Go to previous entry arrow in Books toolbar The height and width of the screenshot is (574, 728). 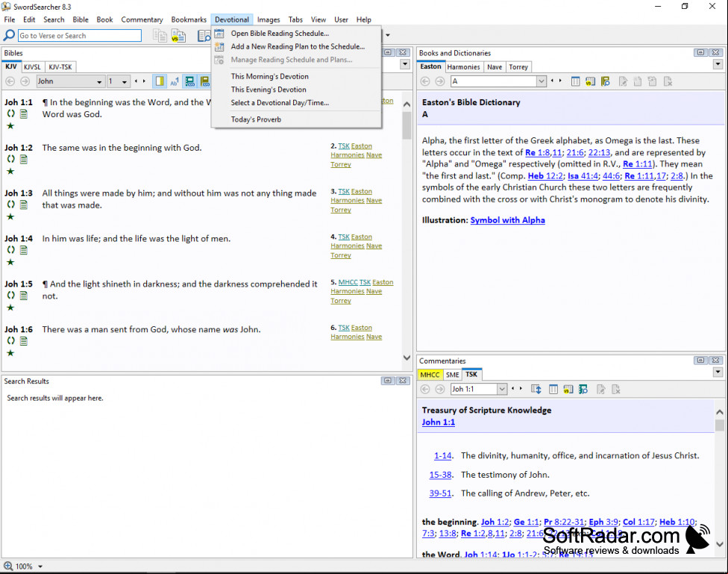pyautogui.click(x=552, y=81)
